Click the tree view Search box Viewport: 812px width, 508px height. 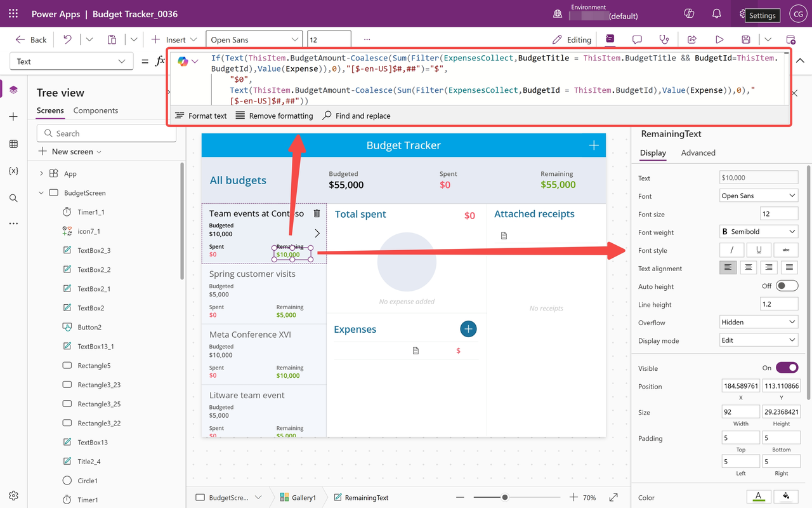[107, 133]
